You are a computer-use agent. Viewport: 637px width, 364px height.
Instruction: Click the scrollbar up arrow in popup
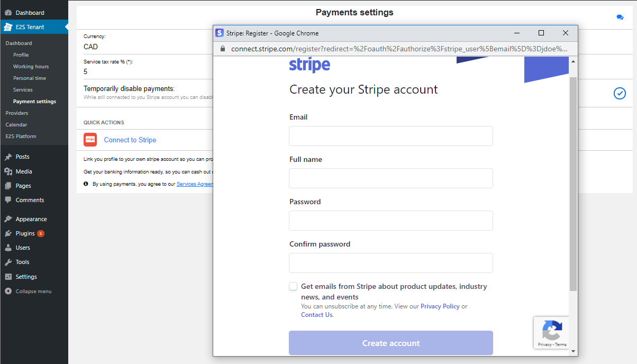(573, 61)
